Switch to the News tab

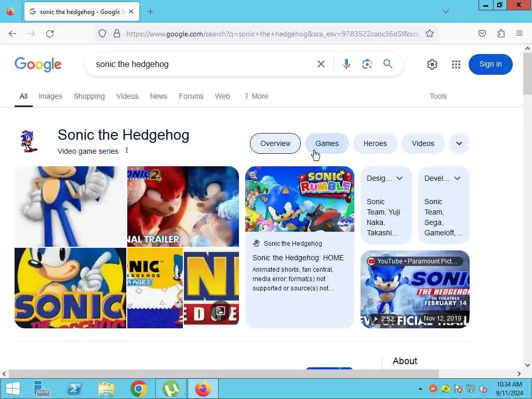158,96
